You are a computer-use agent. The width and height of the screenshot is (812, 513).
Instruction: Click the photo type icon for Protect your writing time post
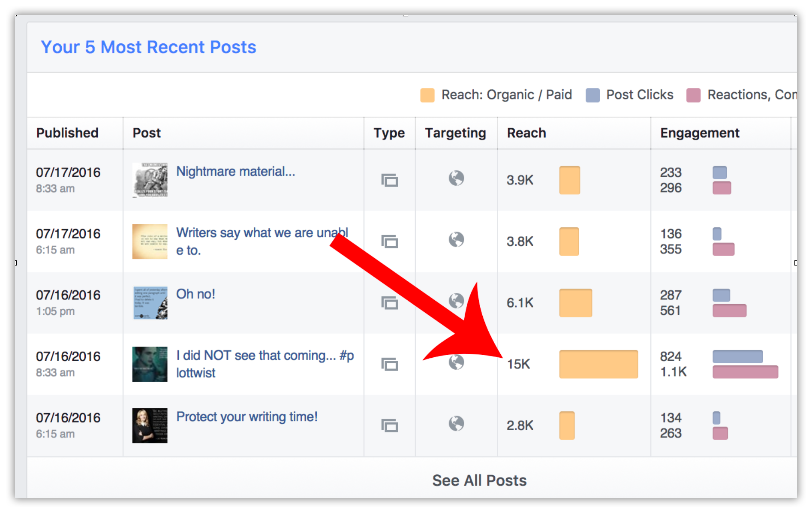click(x=389, y=425)
